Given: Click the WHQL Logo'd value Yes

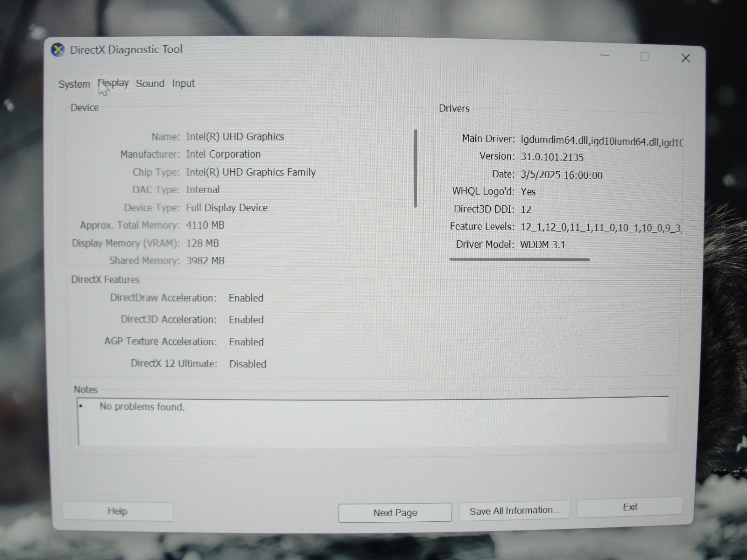Looking at the screenshot, I should pos(528,192).
